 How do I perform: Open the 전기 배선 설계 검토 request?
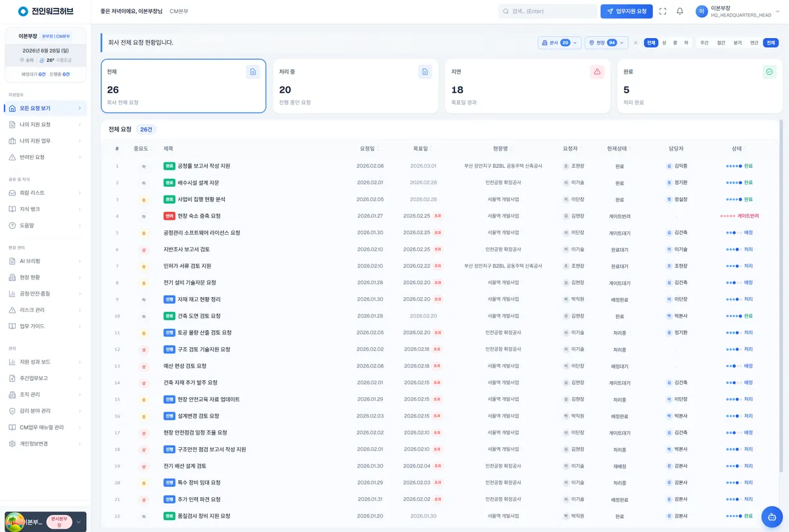pyautogui.click(x=185, y=466)
